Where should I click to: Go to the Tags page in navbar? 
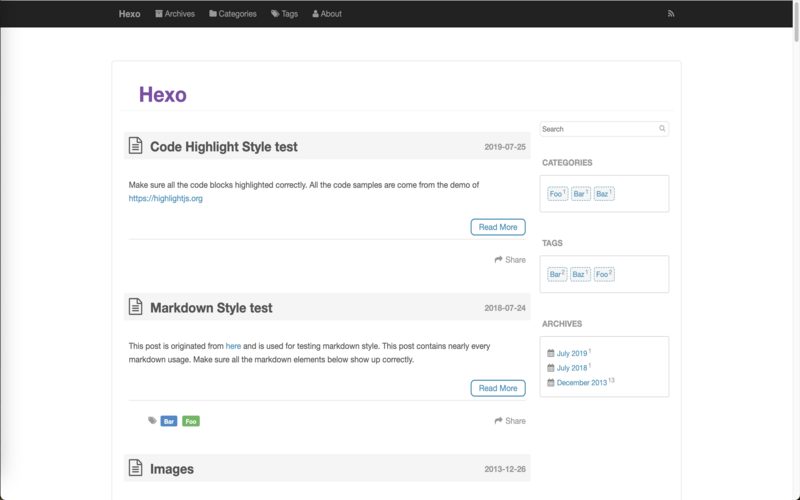[x=285, y=14]
